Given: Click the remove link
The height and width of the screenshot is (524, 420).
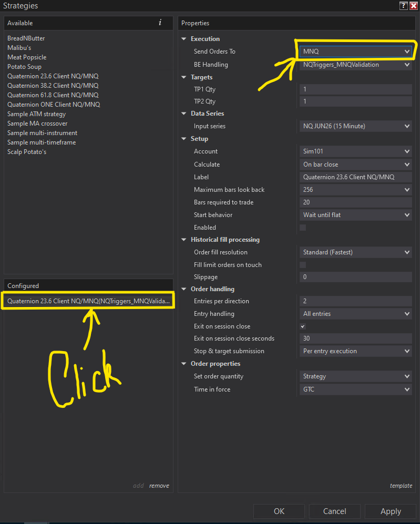Looking at the screenshot, I should pos(159,486).
